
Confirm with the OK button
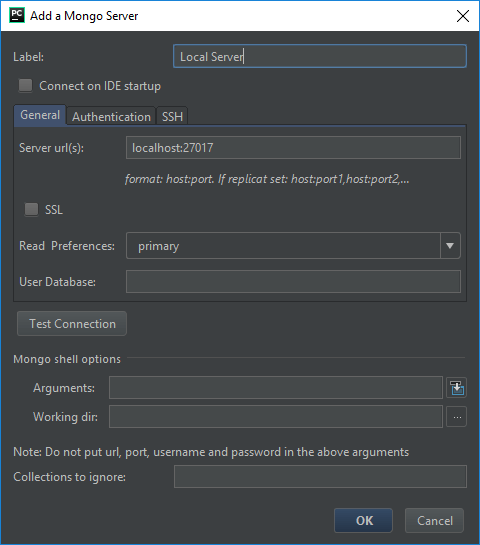point(364,520)
